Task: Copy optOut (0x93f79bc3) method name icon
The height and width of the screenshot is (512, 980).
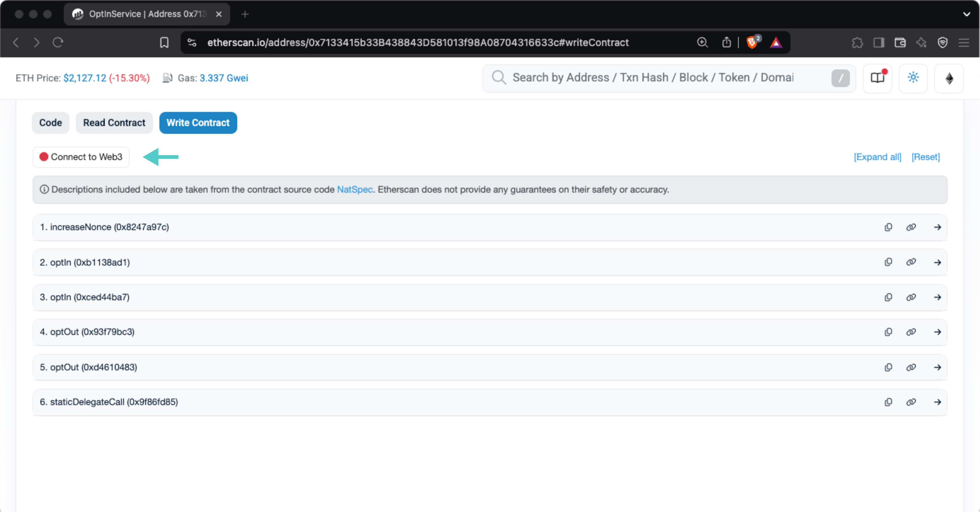Action: [888, 332]
